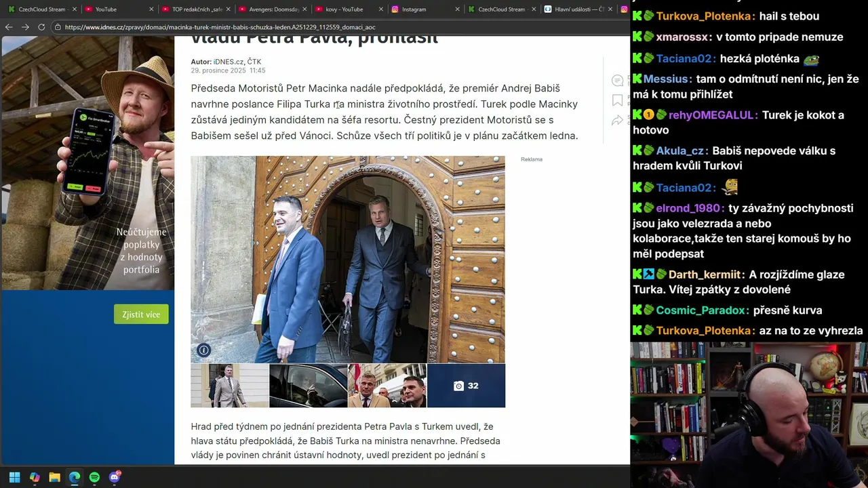Screen dimensions: 868x488
Task: Bookmark the article with the ribbon icon
Action: pyautogui.click(x=617, y=100)
